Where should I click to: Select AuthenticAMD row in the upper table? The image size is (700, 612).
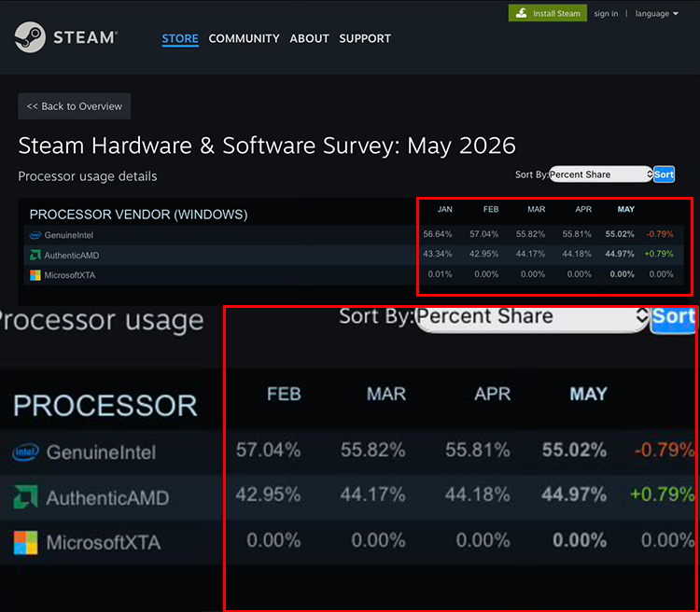(x=354, y=255)
